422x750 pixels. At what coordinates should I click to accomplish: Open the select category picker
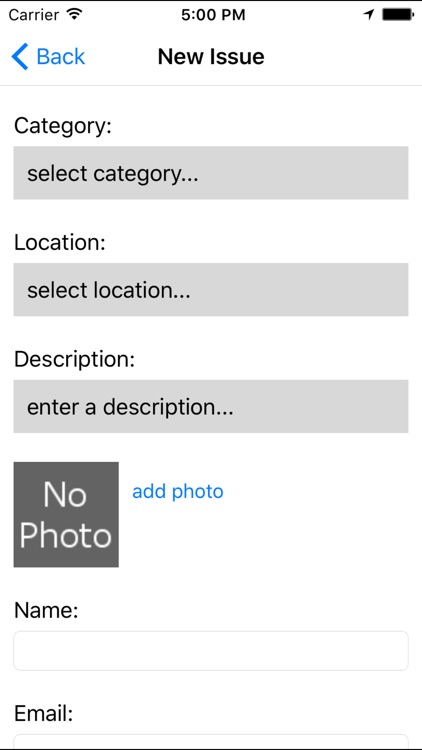[x=211, y=173]
